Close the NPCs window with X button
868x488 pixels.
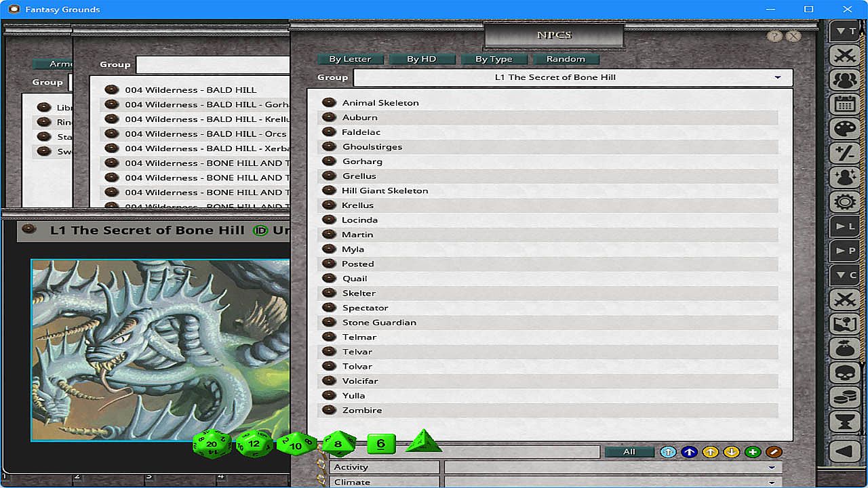click(x=793, y=37)
